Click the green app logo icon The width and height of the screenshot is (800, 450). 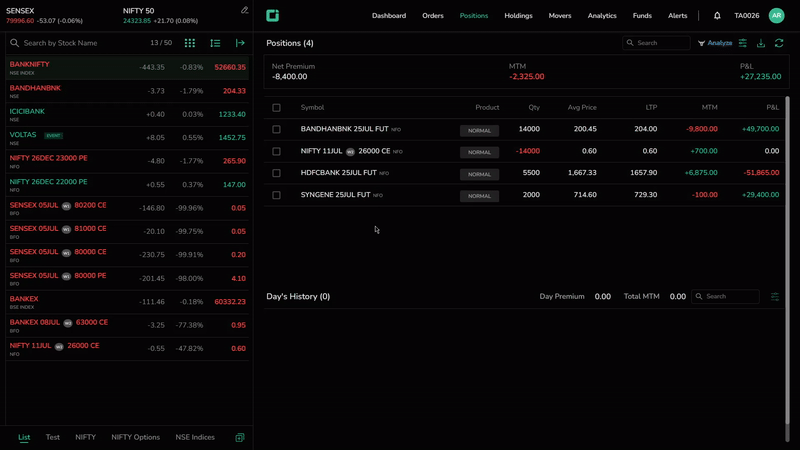tap(272, 16)
